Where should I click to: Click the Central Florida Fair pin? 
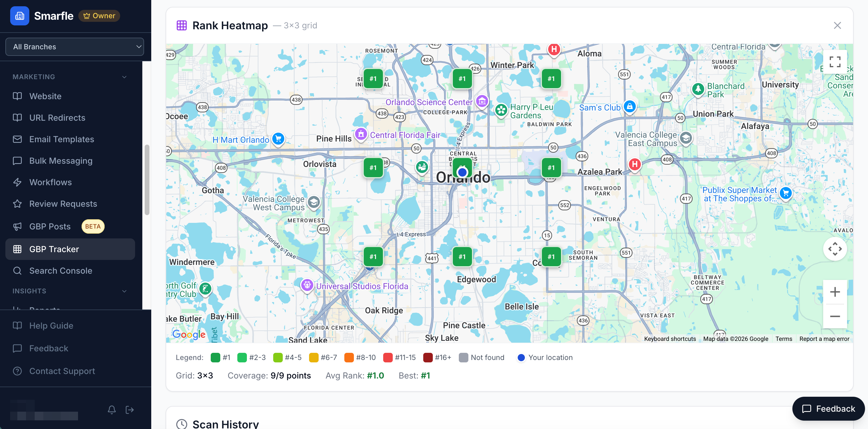[361, 134]
